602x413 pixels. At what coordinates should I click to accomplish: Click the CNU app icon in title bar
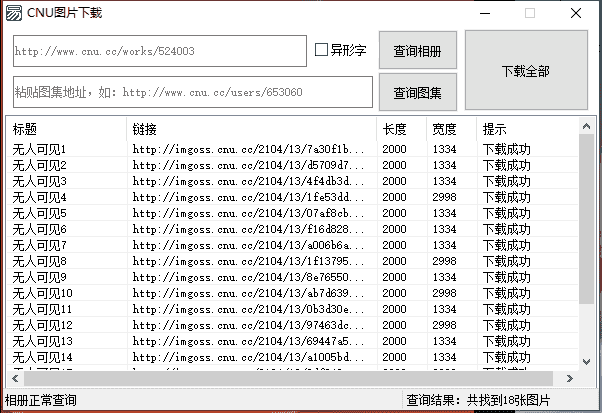(x=13, y=13)
